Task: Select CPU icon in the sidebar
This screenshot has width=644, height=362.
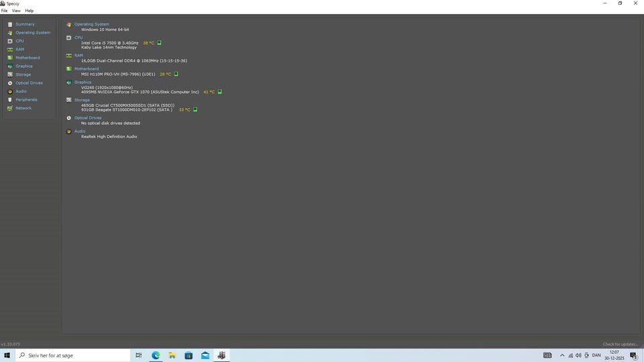Action: click(x=9, y=41)
